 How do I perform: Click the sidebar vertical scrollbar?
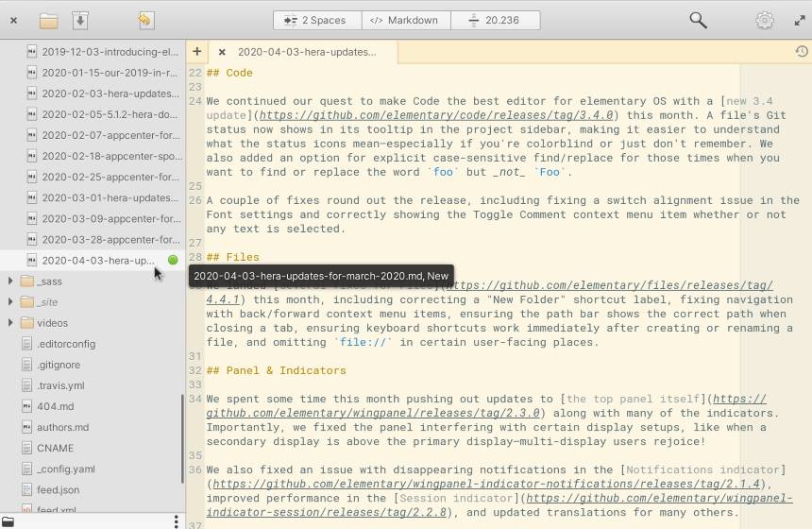[x=182, y=439]
